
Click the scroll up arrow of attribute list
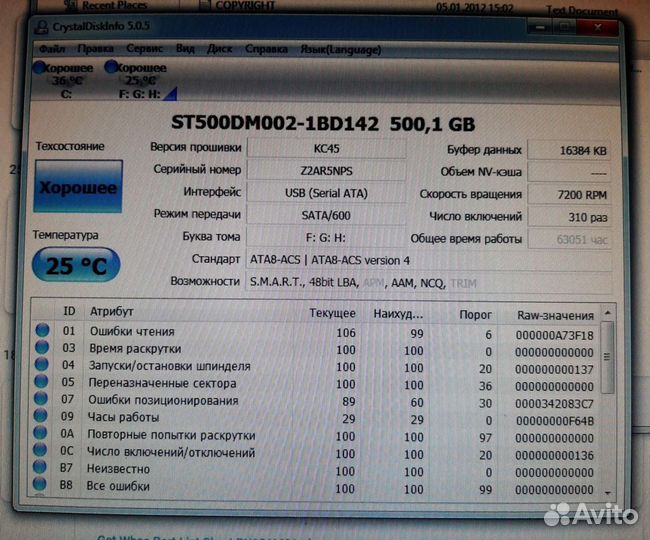pyautogui.click(x=607, y=313)
